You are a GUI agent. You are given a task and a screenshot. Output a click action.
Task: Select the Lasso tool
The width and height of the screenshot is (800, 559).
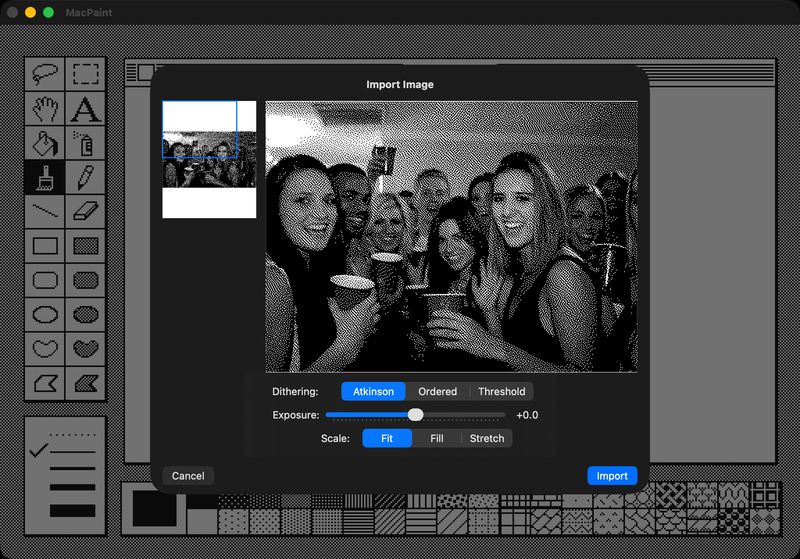[x=45, y=74]
